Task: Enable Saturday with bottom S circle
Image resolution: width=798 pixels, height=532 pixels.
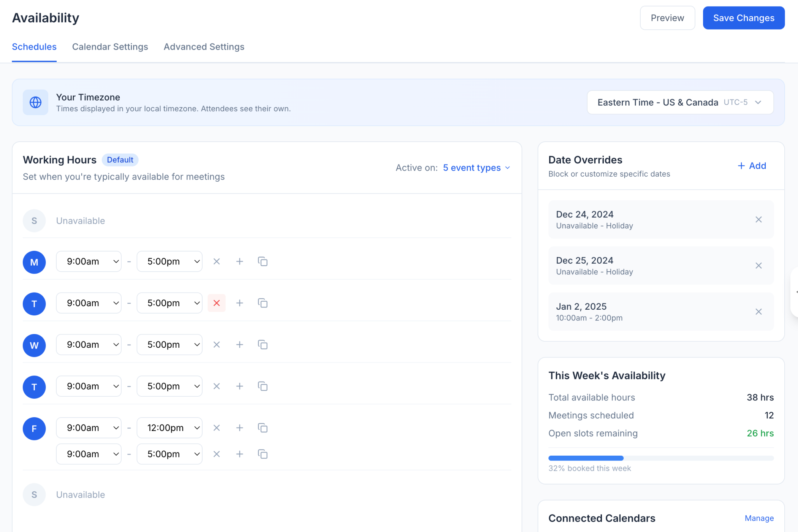Action: click(34, 495)
